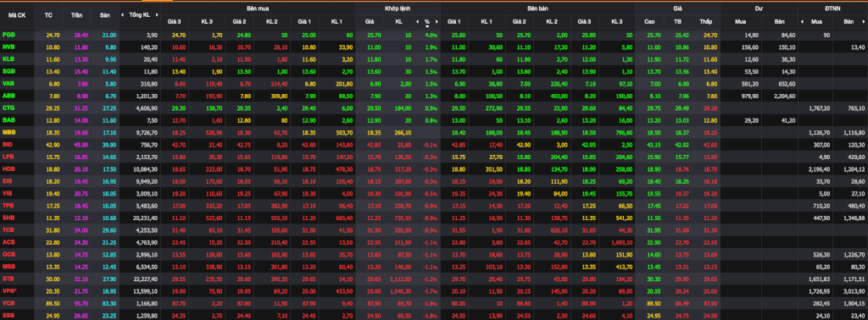This screenshot has width=868, height=320.
Task: Click the left arrow beside the % header
Action: tap(418, 22)
